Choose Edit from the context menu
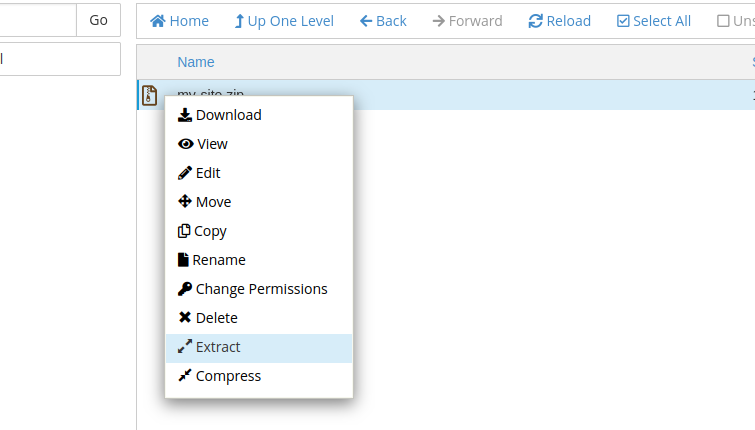 click(x=200, y=173)
